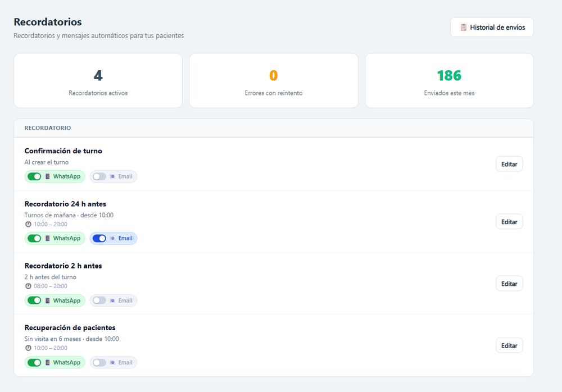Turn off Email switch for Recordatorio 24 h antes
Viewport: 562px width, 392px height.
pyautogui.click(x=99, y=238)
